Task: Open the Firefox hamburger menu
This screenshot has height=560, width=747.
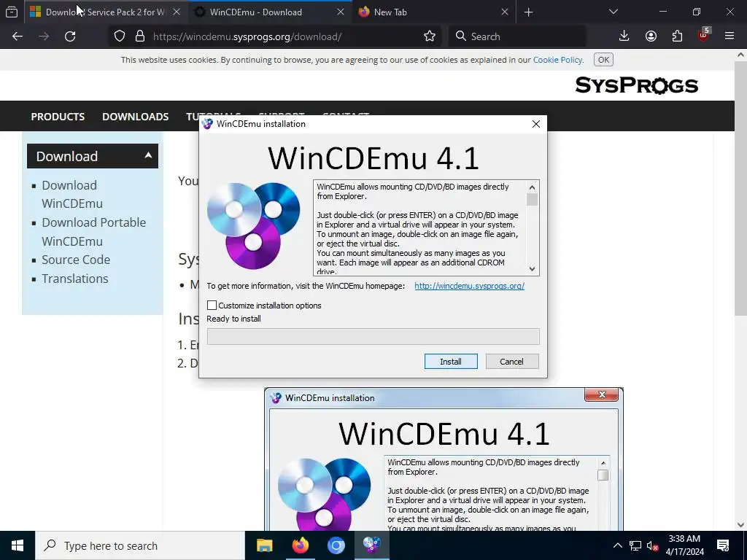Action: click(x=729, y=36)
